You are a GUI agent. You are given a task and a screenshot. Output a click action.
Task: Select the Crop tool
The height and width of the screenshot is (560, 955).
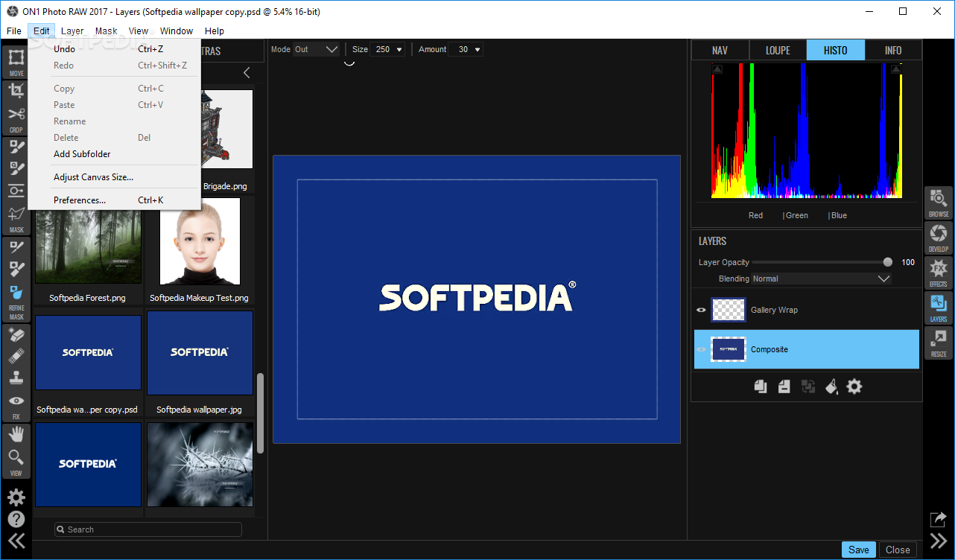coord(16,90)
